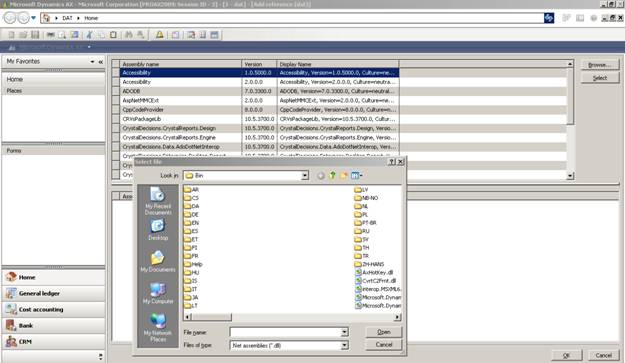Open the File name dropdown arrow
This screenshot has height=363, width=625.
(345, 332)
